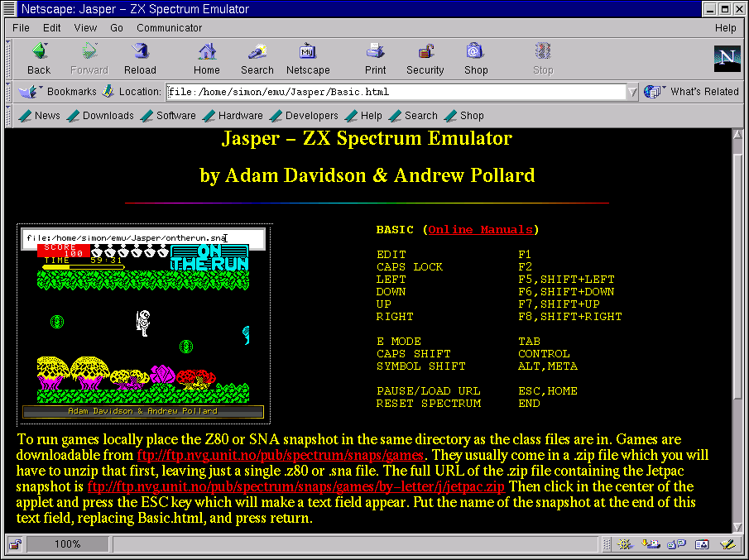The width and height of the screenshot is (749, 560).
Task: Click the page scrollbar down arrow
Action: click(x=737, y=527)
